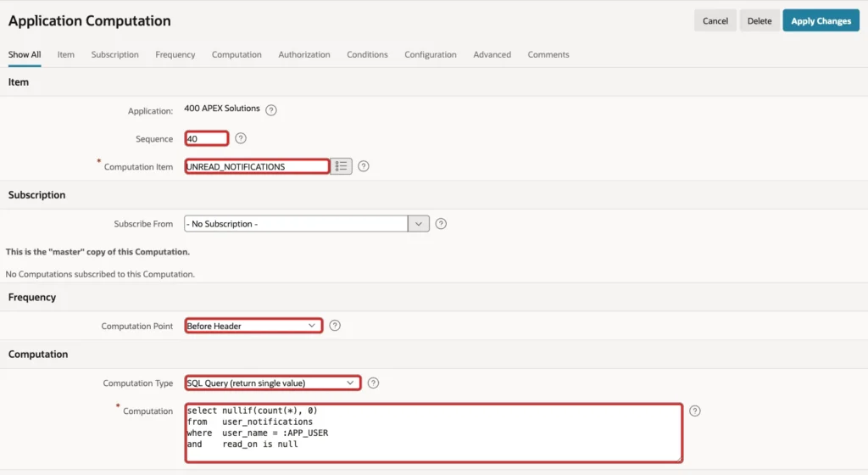Switch to the Subscription tab

(x=114, y=54)
